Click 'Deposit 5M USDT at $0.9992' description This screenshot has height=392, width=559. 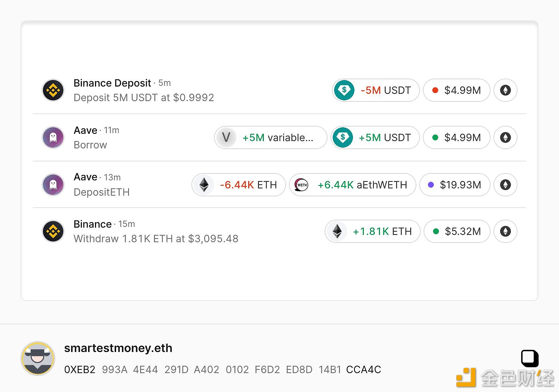tap(144, 98)
